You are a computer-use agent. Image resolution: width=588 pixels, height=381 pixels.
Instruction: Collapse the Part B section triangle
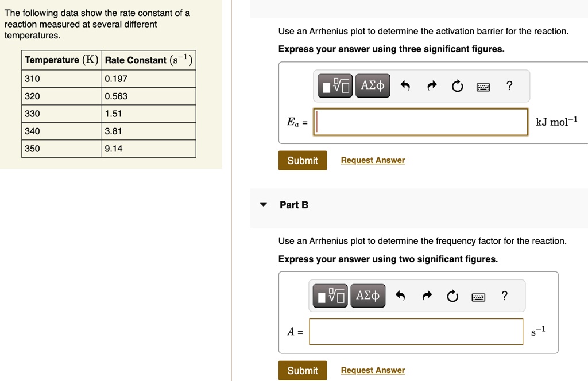click(x=264, y=205)
